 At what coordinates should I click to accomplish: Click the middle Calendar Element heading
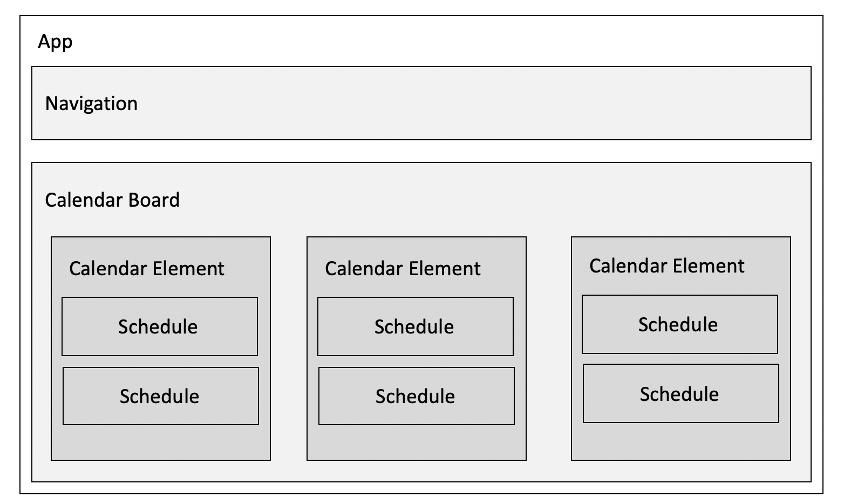point(403,268)
